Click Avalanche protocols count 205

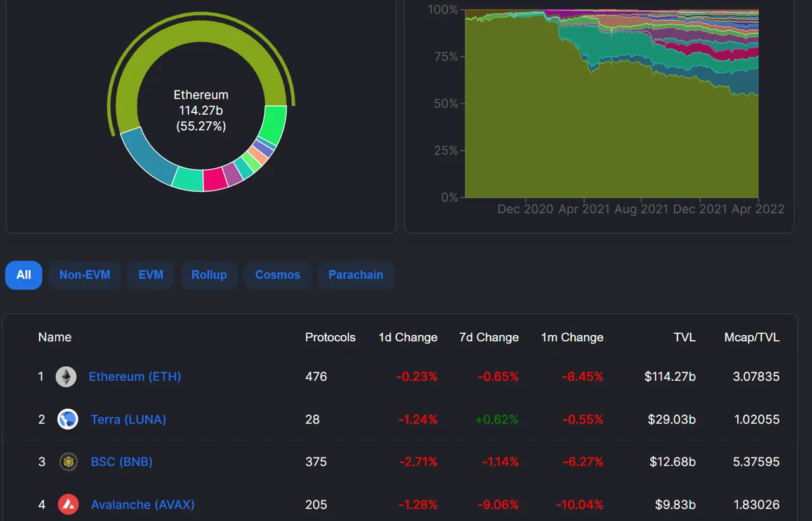[316, 505]
